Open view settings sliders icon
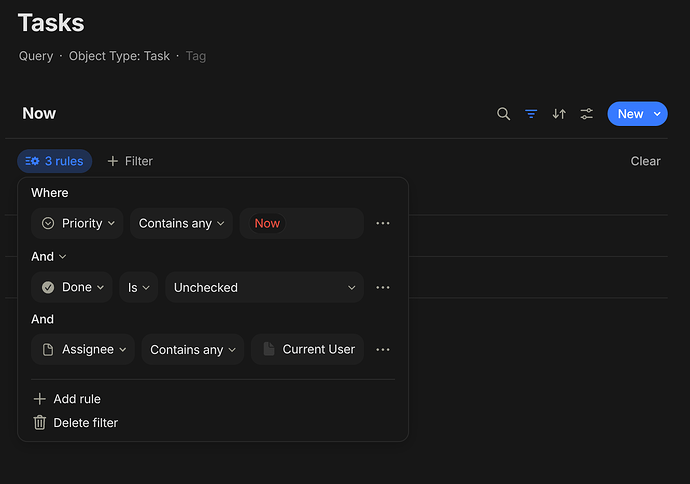690x484 pixels. pos(587,114)
